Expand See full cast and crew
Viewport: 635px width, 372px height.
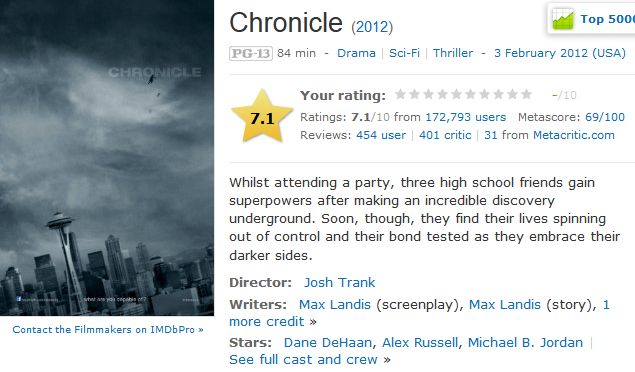pyautogui.click(x=310, y=359)
